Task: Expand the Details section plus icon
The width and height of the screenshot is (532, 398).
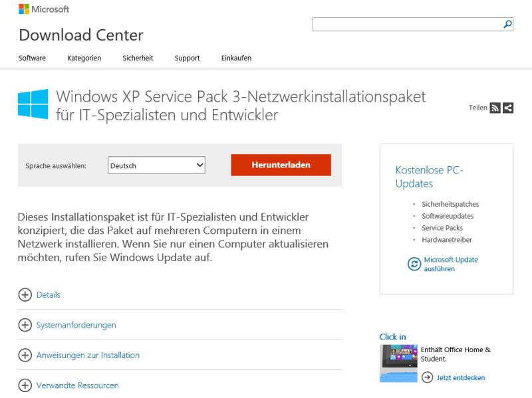Action: pyautogui.click(x=25, y=294)
